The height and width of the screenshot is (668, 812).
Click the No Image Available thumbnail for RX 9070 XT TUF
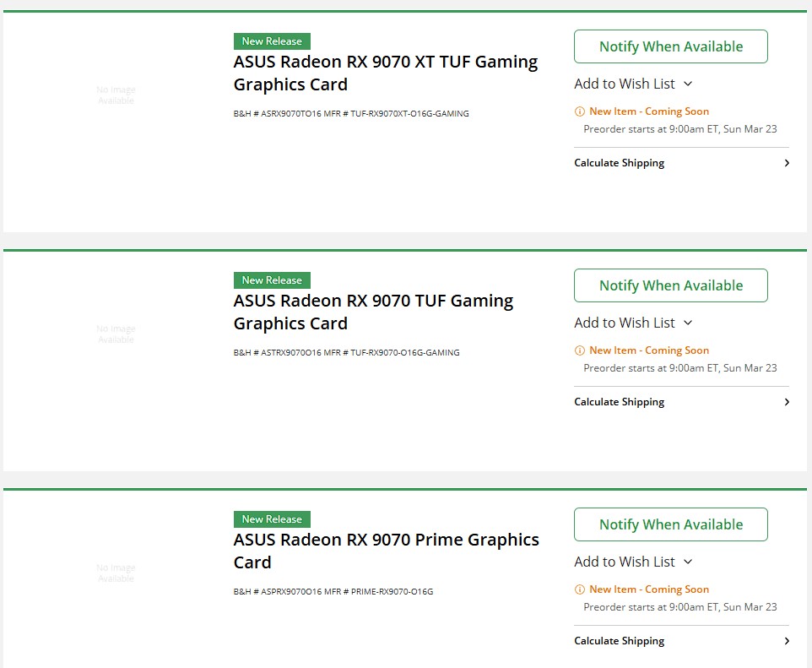point(116,95)
